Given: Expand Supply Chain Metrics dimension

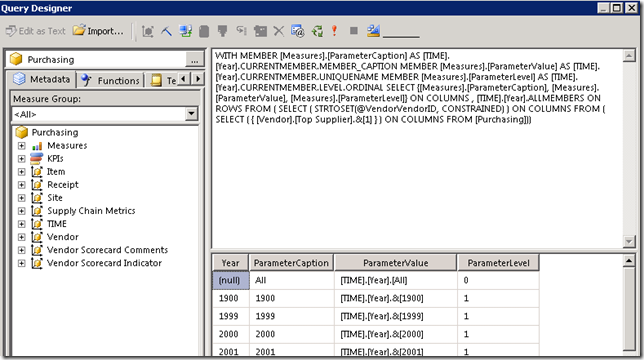Looking at the screenshot, I should tap(21, 211).
